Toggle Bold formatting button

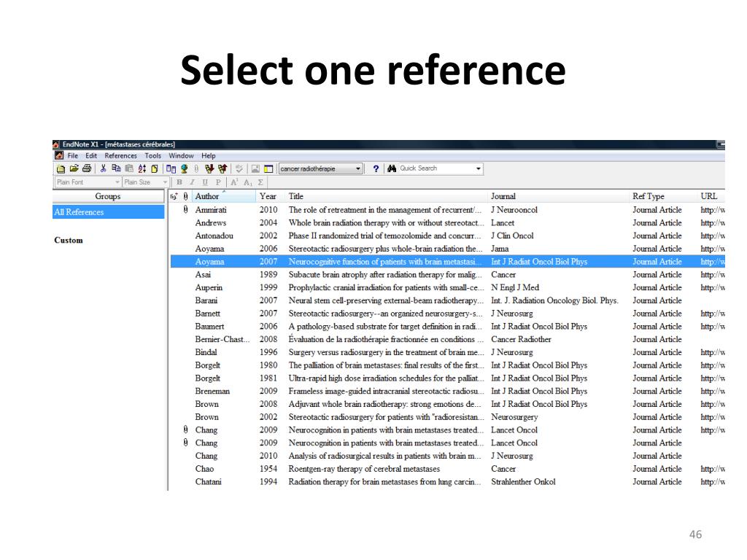[179, 182]
